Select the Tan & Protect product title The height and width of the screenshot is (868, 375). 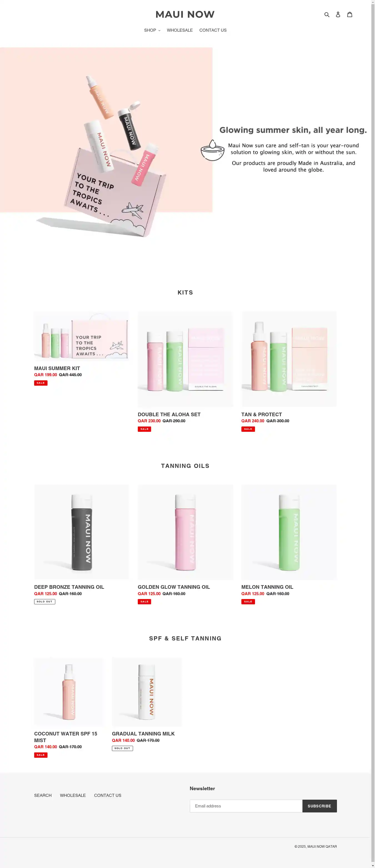tap(261, 415)
